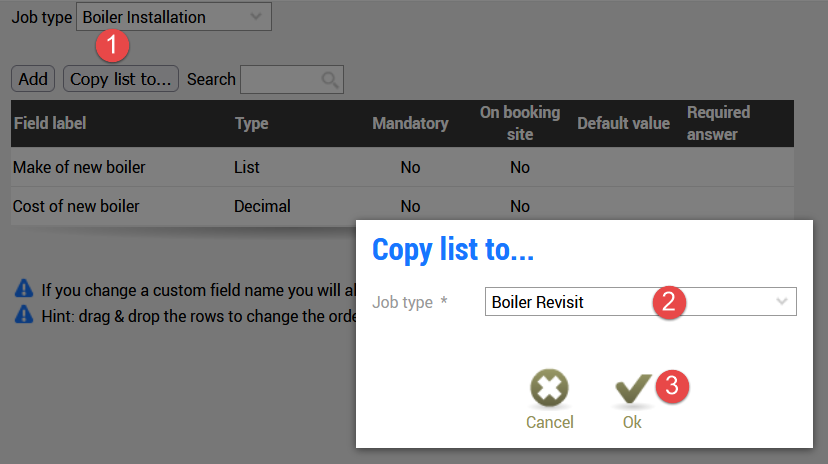This screenshot has height=464, width=828.
Task: Click the red step 2 badge
Action: click(x=671, y=302)
